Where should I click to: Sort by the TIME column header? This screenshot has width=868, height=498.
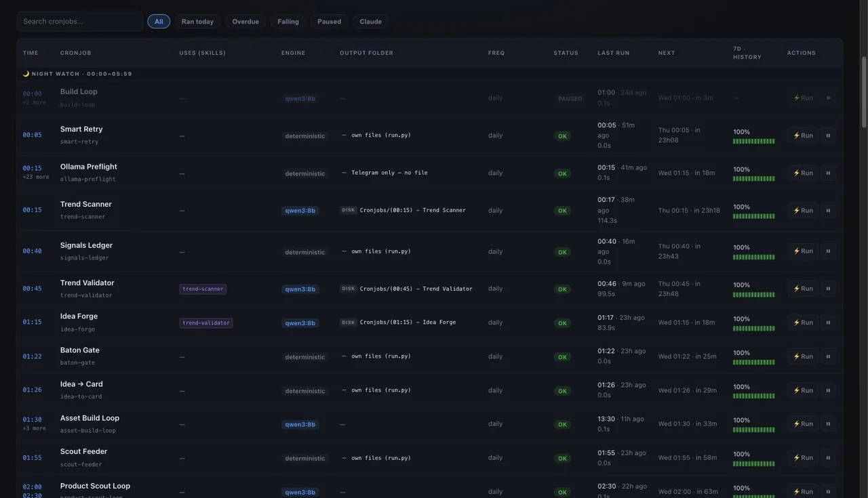pos(31,53)
